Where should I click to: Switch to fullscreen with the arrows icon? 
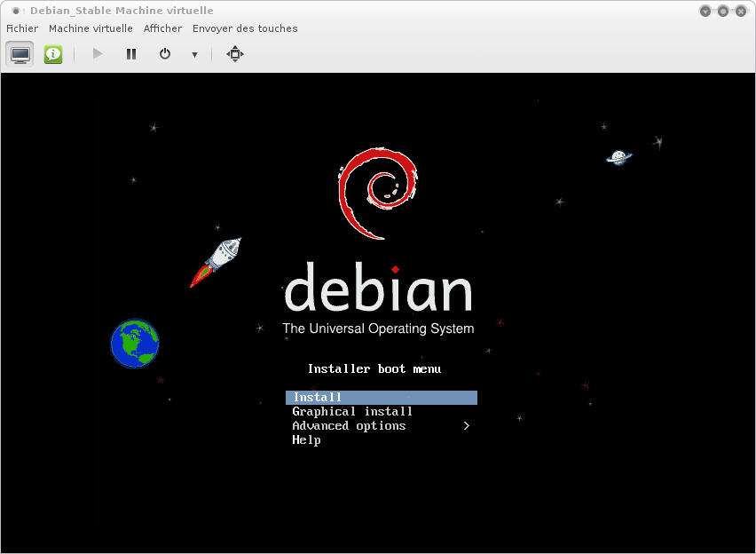234,54
